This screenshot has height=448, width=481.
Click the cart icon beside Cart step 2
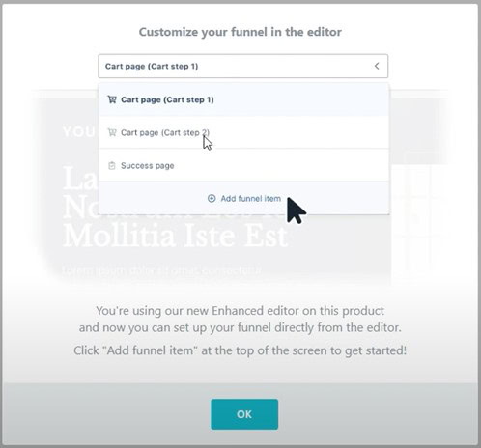[x=112, y=132]
